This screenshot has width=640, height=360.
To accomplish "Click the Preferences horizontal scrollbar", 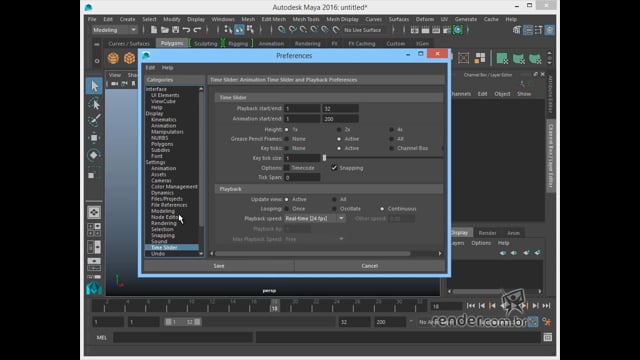I will (x=313, y=253).
